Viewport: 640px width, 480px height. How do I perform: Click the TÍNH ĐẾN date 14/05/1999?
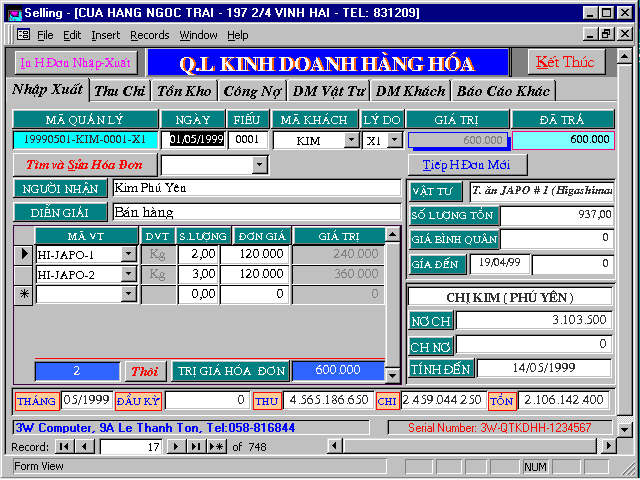[x=544, y=368]
